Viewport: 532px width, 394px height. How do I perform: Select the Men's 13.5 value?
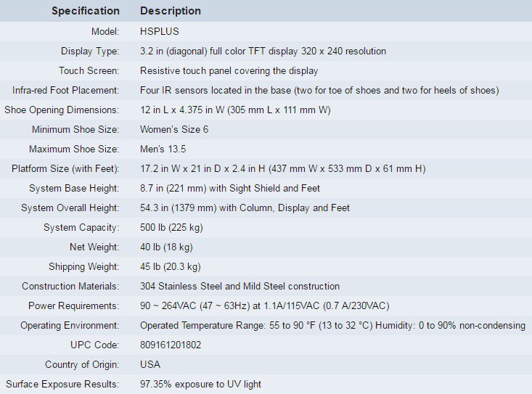163,149
